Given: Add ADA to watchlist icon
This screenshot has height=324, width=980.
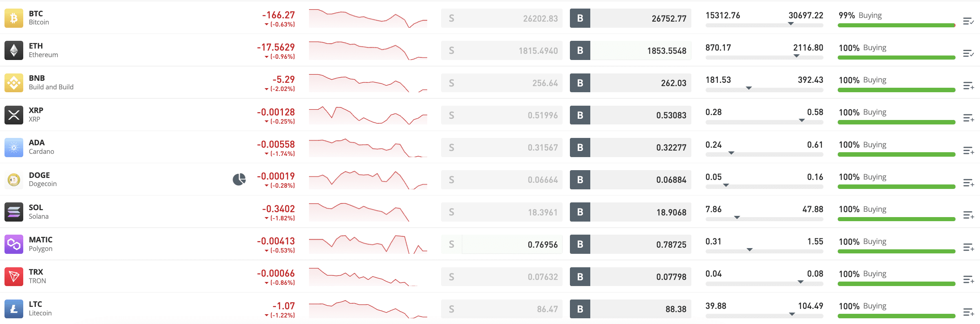Looking at the screenshot, I should 969,151.
